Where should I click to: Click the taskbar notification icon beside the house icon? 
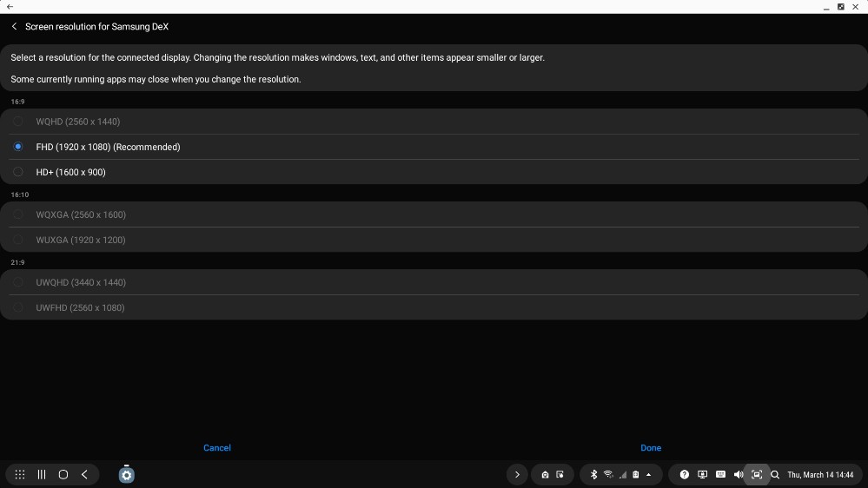point(560,475)
